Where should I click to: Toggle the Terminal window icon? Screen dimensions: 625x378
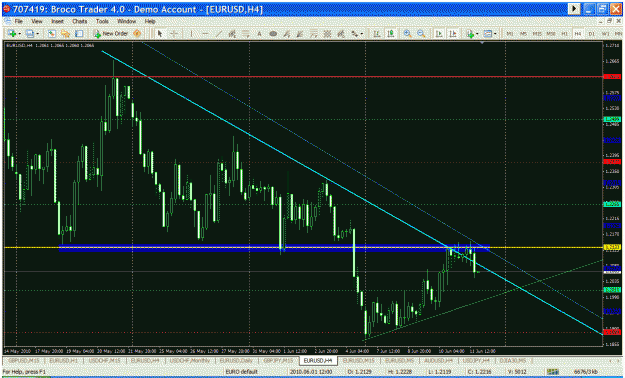click(79, 34)
